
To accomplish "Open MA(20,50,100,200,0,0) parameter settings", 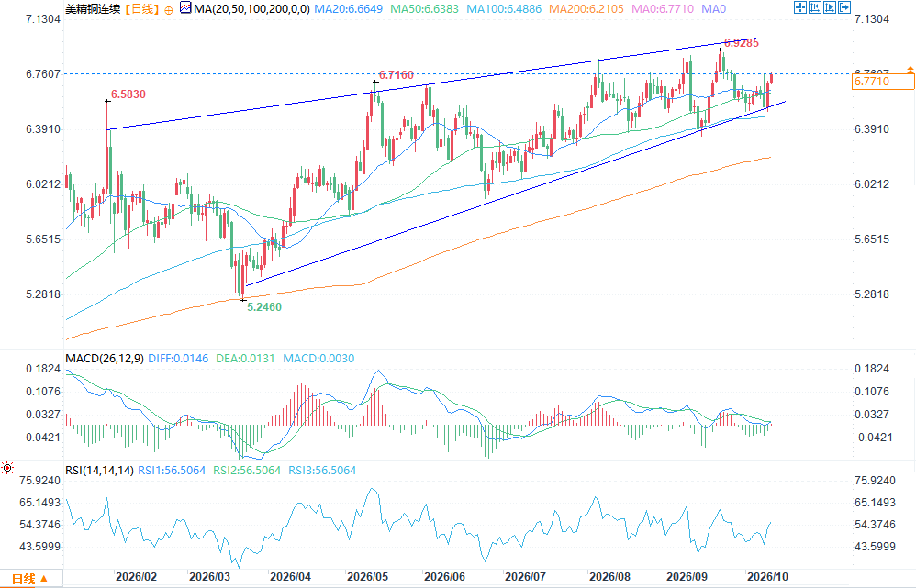I will 251,9.
